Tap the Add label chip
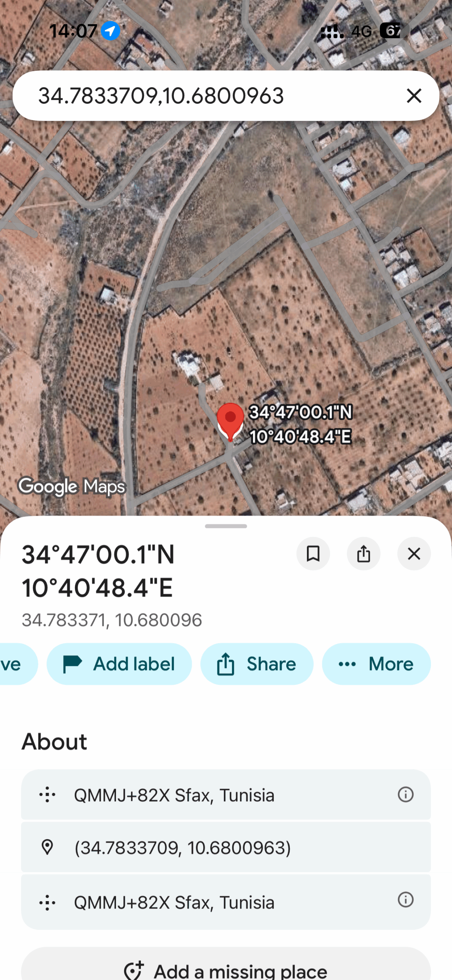The height and width of the screenshot is (980, 452). [119, 664]
